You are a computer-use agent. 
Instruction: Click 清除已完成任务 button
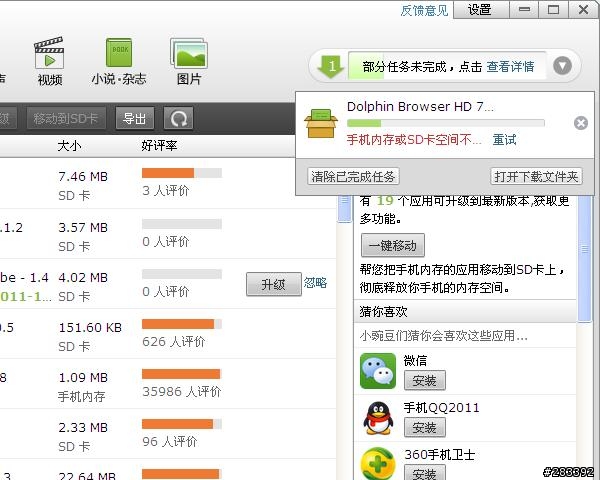(353, 176)
